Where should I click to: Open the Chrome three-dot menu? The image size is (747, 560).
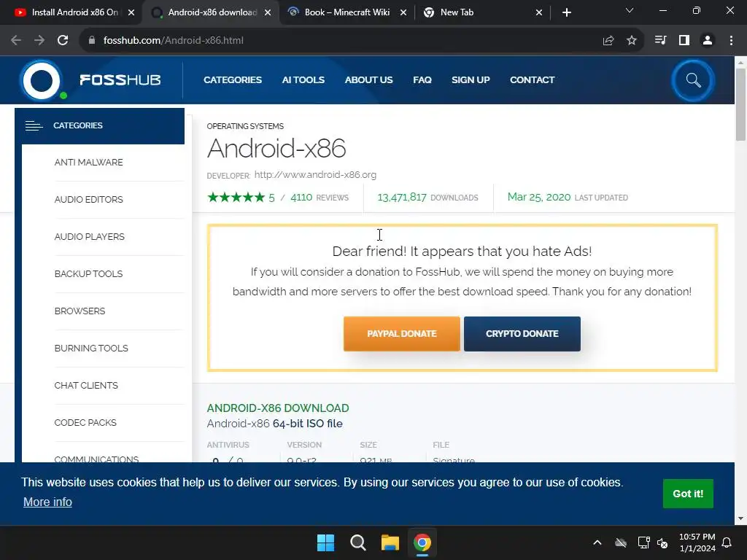(x=731, y=41)
